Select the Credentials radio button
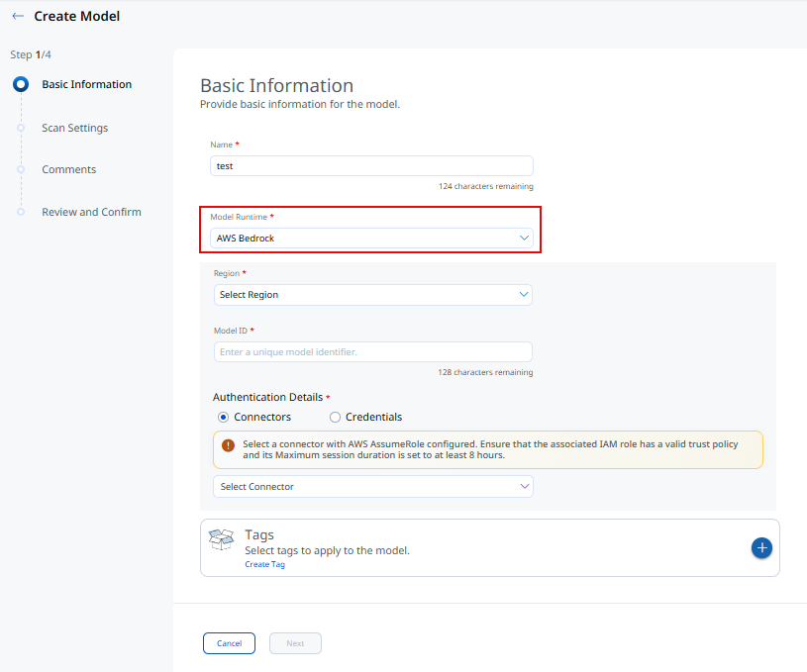Screen dimensions: 807x672 click(x=335, y=417)
